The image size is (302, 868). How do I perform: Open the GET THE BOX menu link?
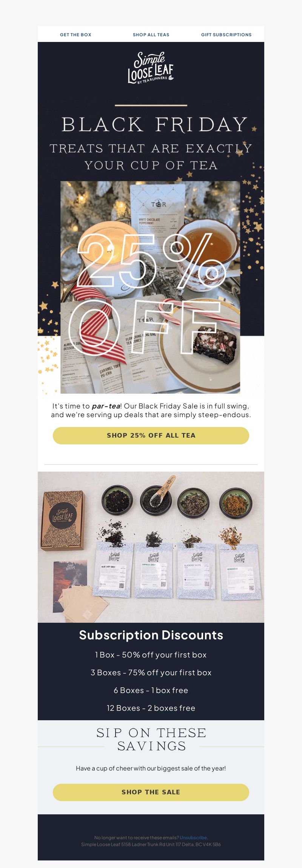click(x=75, y=35)
